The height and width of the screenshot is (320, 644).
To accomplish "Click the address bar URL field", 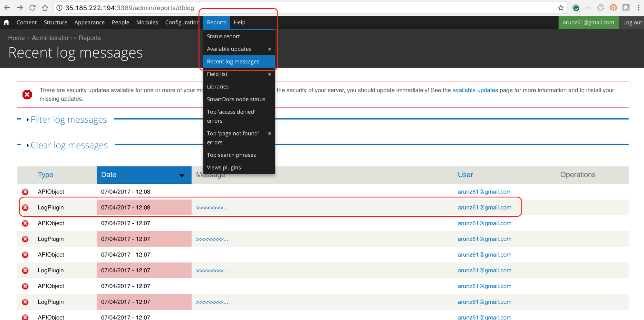I will [x=290, y=8].
